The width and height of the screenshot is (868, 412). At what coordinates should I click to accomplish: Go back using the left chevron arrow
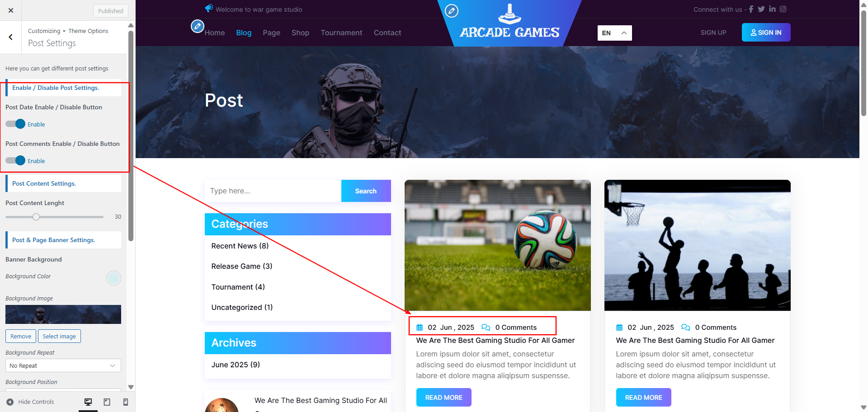pyautogui.click(x=11, y=37)
